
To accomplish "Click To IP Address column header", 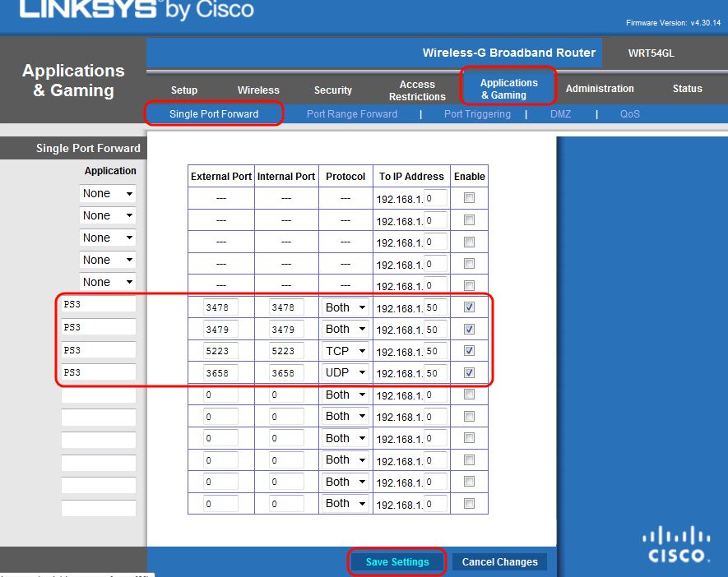I will tap(411, 176).
